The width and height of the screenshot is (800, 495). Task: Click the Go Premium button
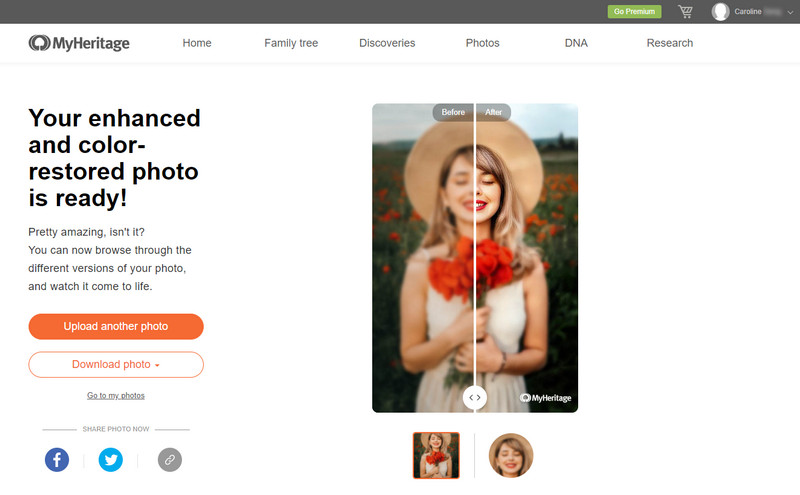(x=634, y=11)
